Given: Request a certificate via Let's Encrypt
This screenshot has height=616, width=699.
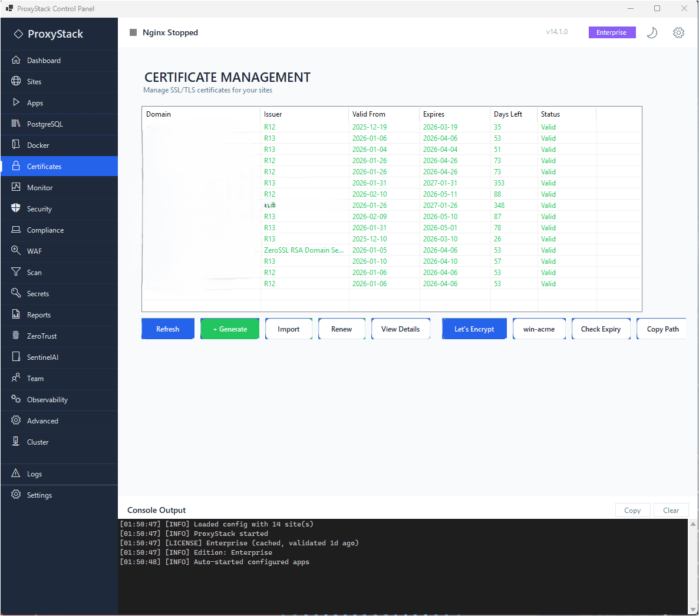Looking at the screenshot, I should [x=474, y=329].
